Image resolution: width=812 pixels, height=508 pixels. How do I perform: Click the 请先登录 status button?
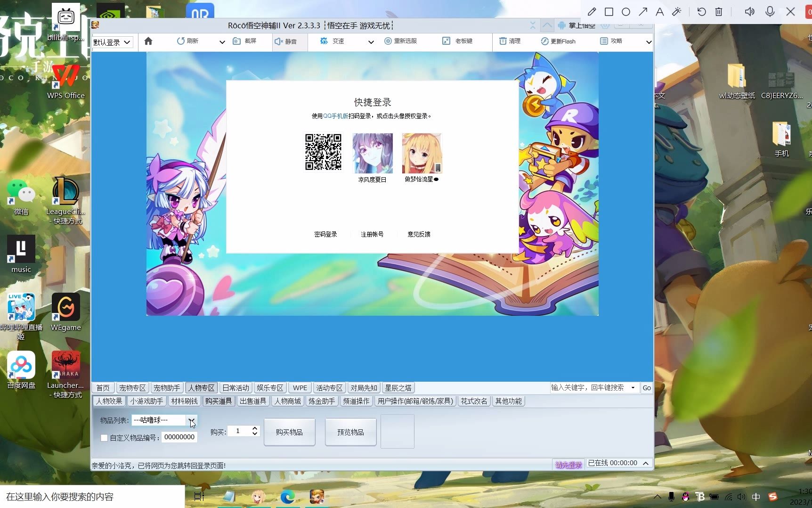point(568,465)
